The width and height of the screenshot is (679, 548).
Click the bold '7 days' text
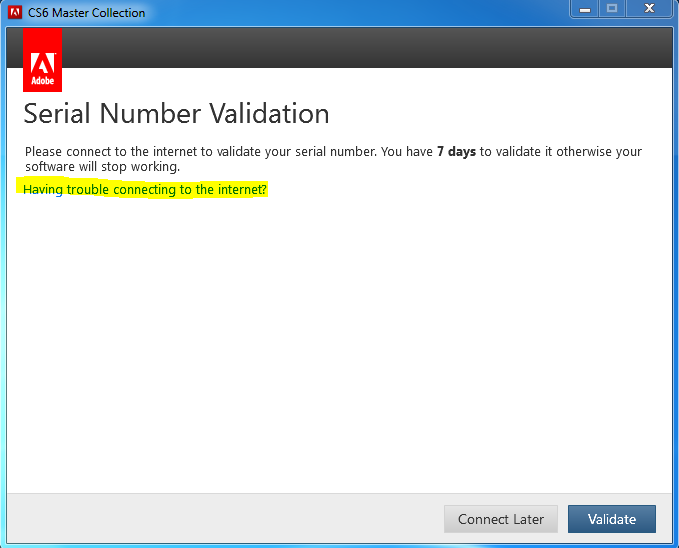coord(456,152)
